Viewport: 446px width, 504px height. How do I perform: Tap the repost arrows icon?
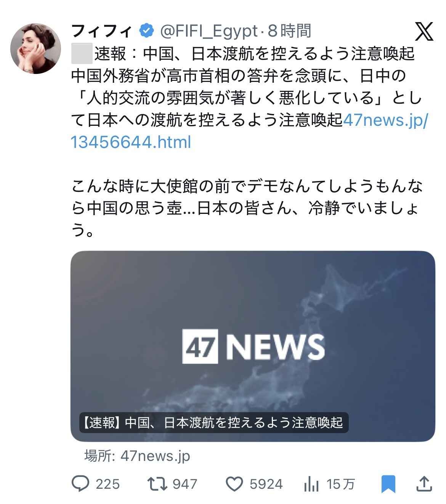[x=157, y=484]
